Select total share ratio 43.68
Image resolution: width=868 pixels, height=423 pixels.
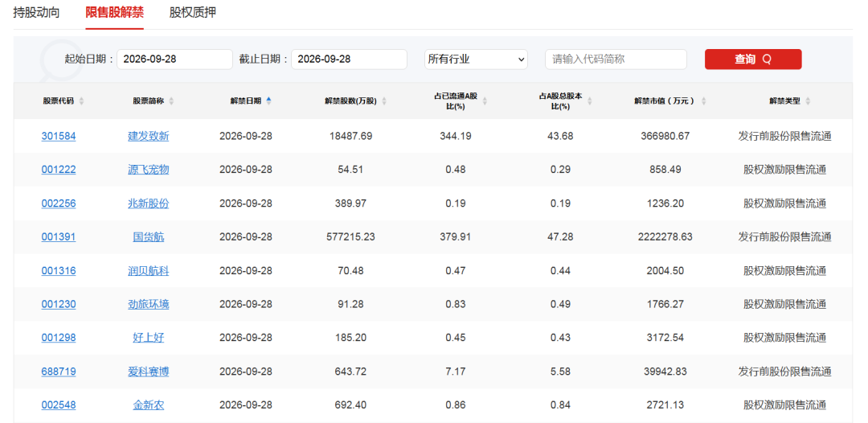click(561, 136)
